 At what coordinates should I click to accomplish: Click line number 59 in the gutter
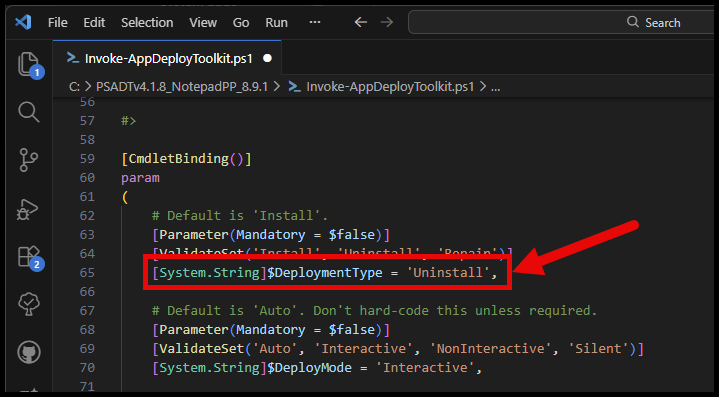pos(87,159)
